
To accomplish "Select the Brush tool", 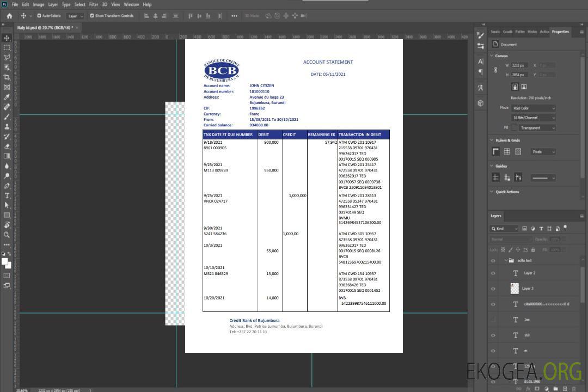I will 7,117.
